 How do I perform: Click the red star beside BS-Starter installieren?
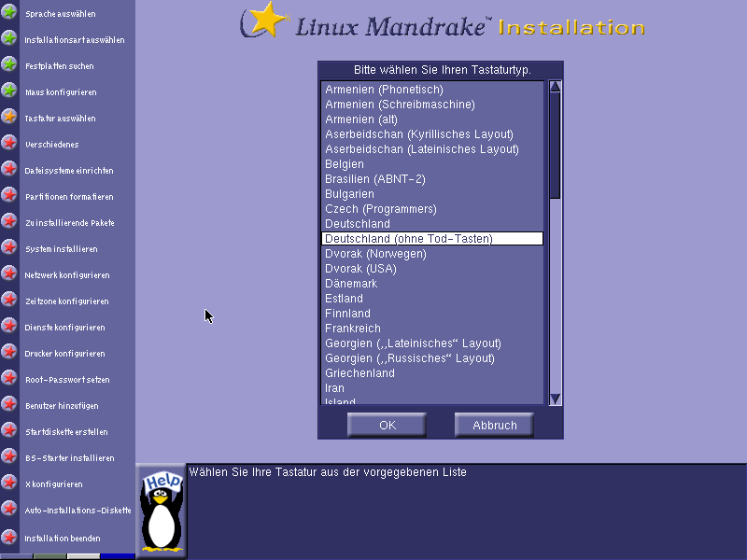pos(9,457)
